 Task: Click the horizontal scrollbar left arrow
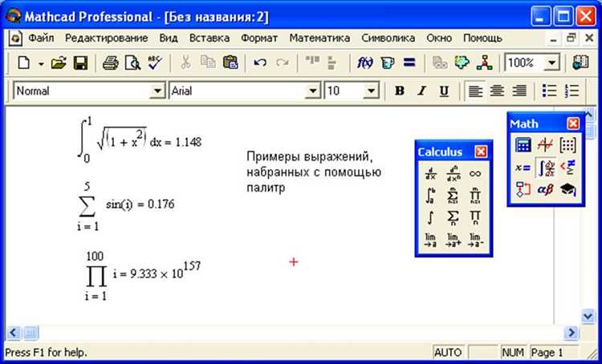14,332
